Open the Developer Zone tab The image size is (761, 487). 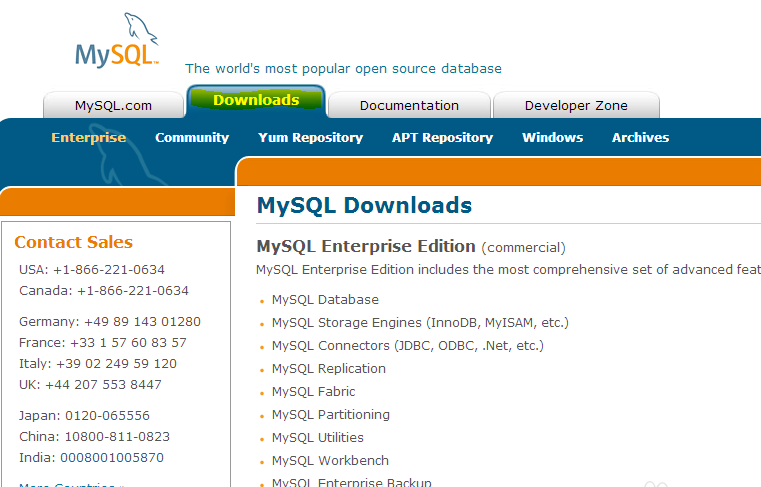click(x=576, y=105)
